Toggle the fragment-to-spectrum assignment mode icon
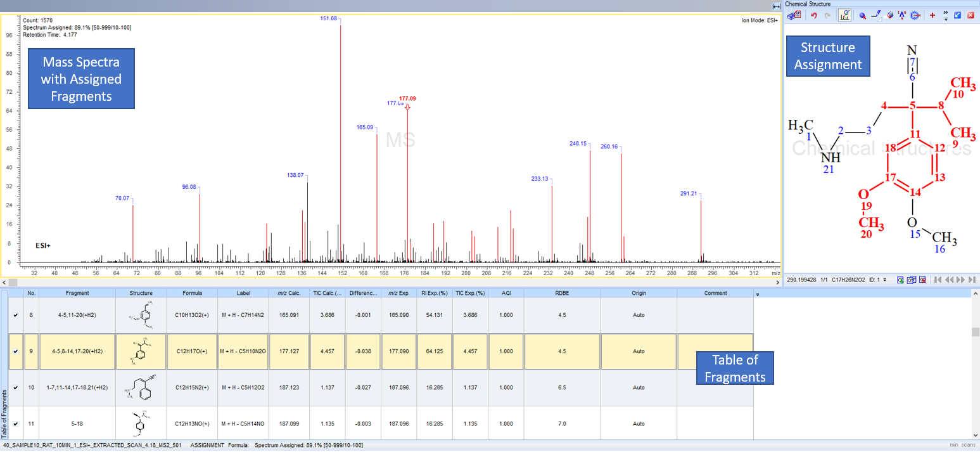Screen dimensions: 980x452 tap(844, 15)
